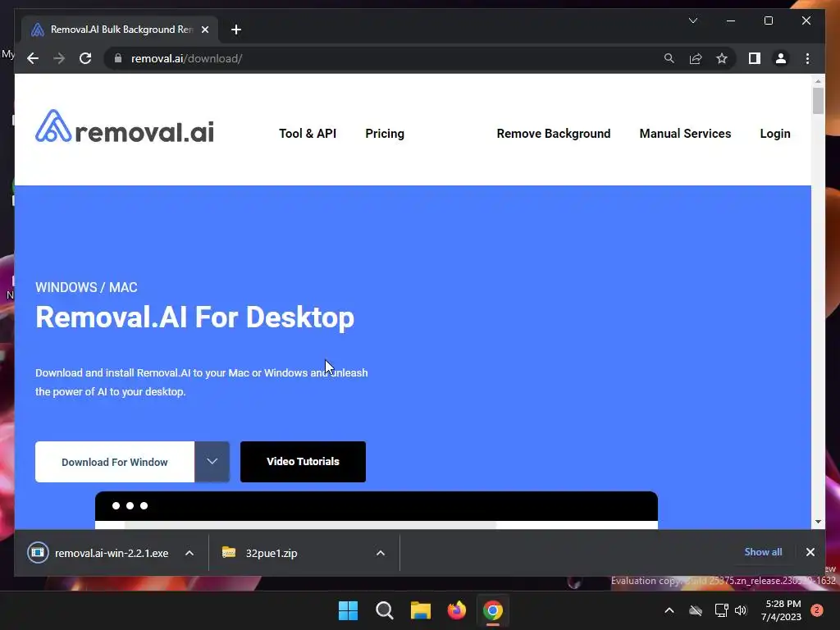This screenshot has height=630, width=840.
Task: Open clock showing 5:28 PM
Action: coord(781,610)
